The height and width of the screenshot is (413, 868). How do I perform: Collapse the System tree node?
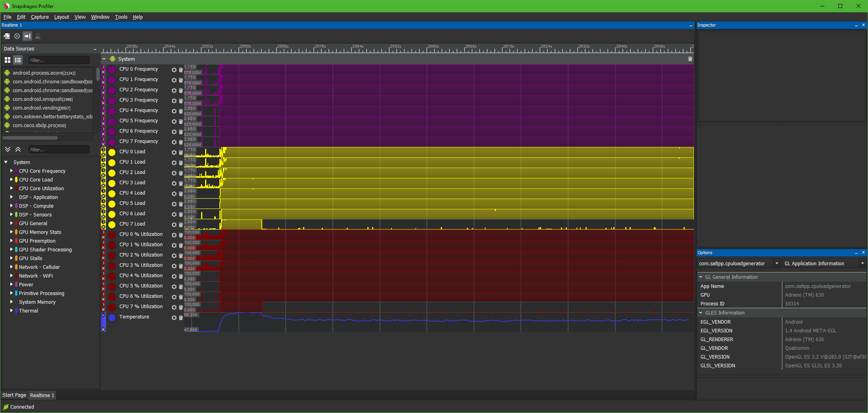click(x=6, y=162)
